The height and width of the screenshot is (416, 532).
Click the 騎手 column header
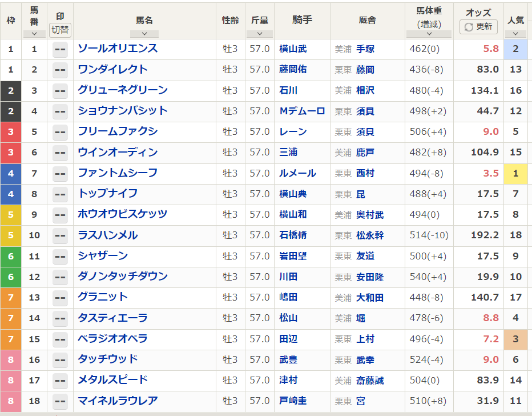pyautogui.click(x=302, y=20)
